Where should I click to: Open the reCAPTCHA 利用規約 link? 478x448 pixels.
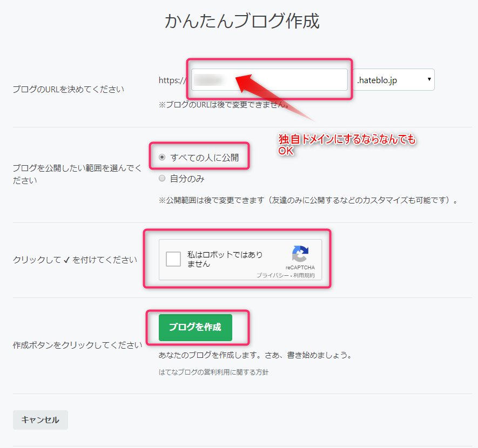pyautogui.click(x=304, y=275)
